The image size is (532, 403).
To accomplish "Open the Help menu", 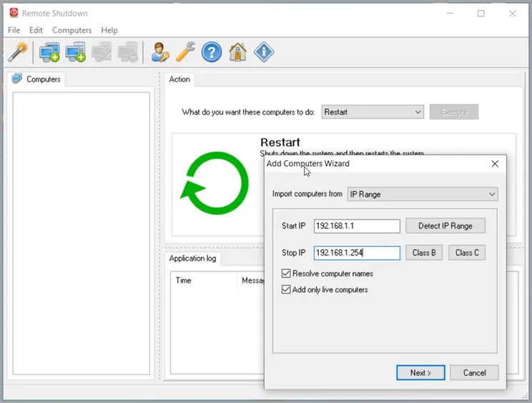I will coord(109,30).
